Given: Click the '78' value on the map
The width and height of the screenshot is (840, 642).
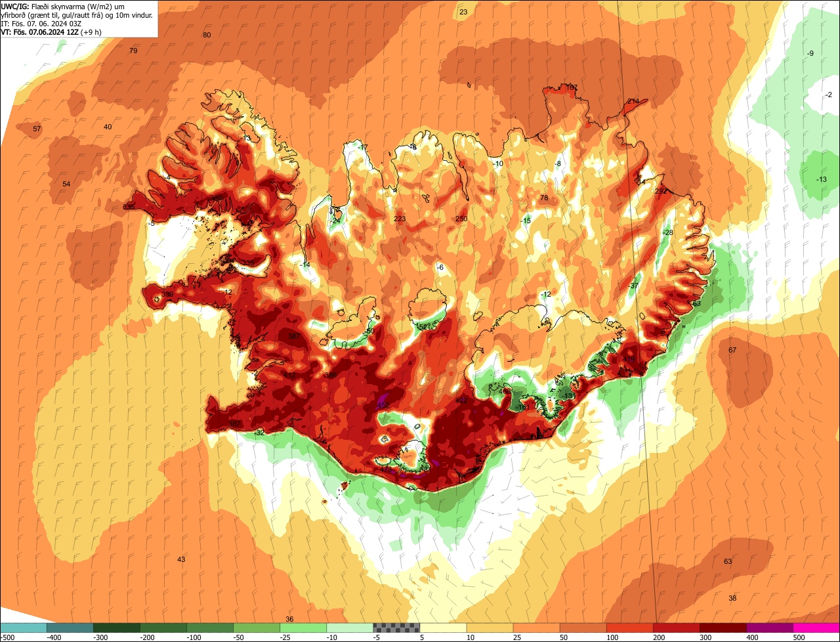Looking at the screenshot, I should click(x=543, y=198).
